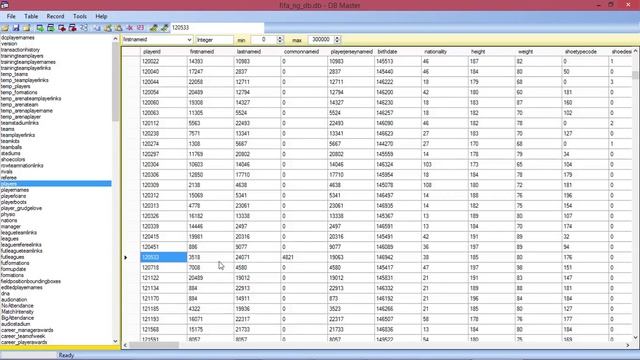640x360 pixels.
Task: Click the firstnameid column header
Action: coord(210,52)
